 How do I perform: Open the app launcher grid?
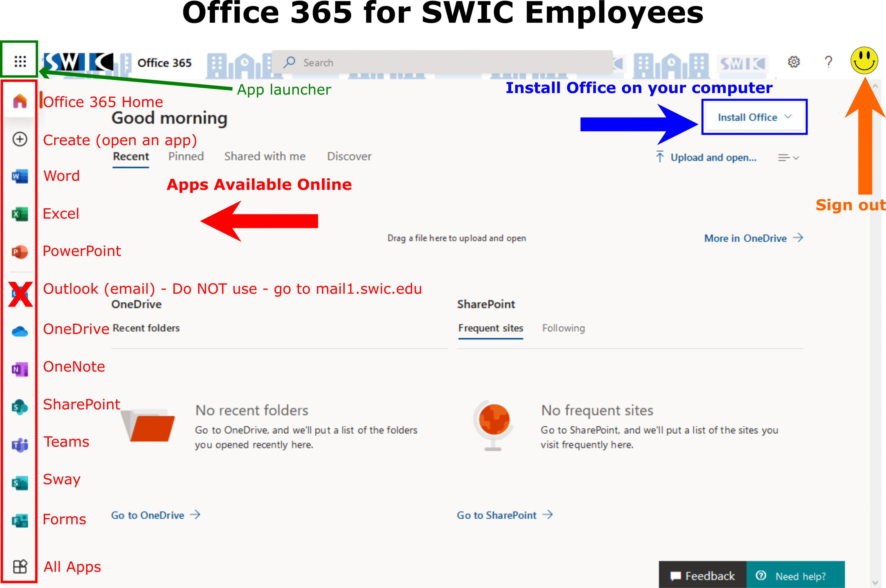click(20, 61)
